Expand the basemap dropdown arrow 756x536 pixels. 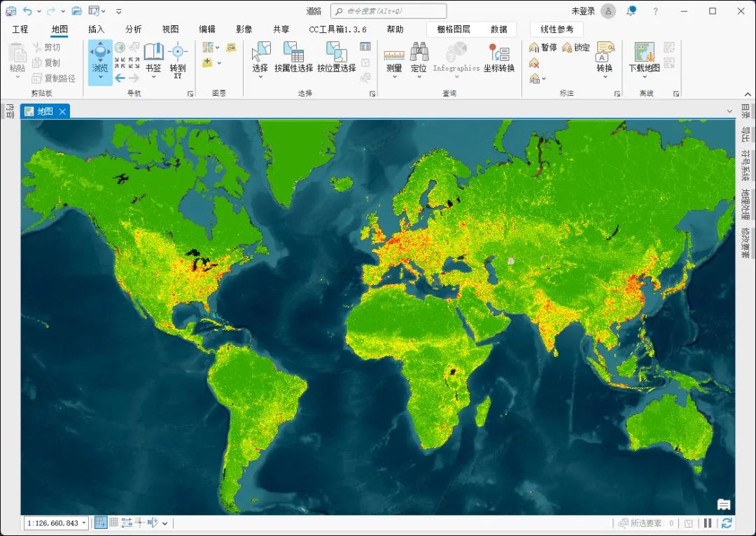pyautogui.click(x=218, y=48)
